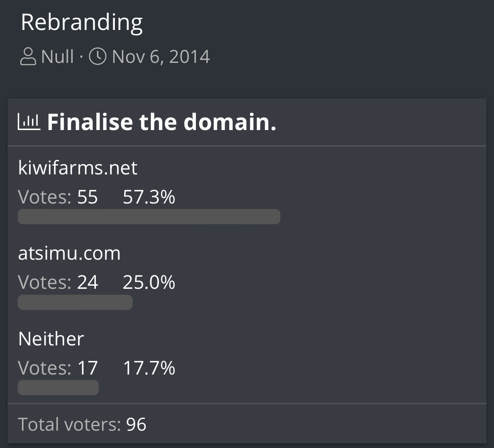Click the kiwifarms.net result progress bar

(149, 217)
